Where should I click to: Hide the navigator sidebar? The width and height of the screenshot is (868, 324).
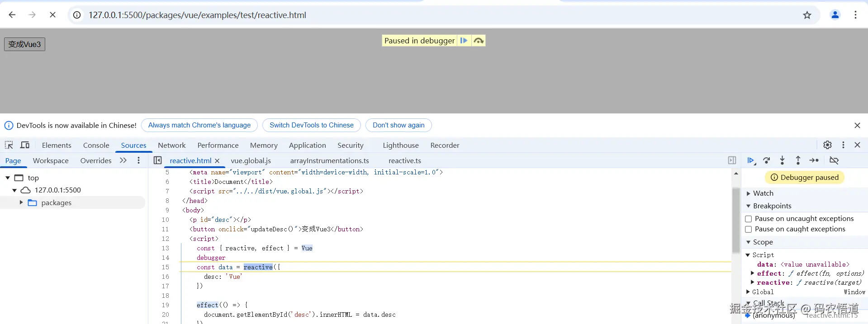(x=157, y=160)
